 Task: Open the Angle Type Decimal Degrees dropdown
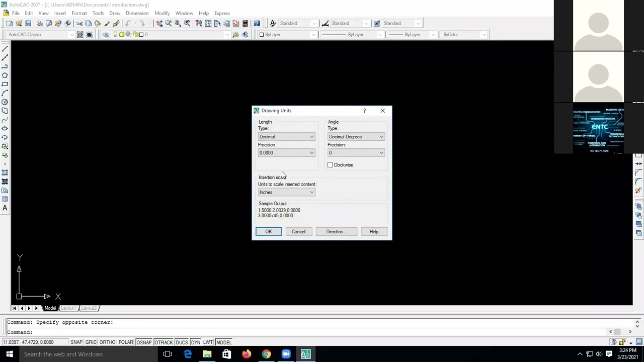tap(356, 137)
